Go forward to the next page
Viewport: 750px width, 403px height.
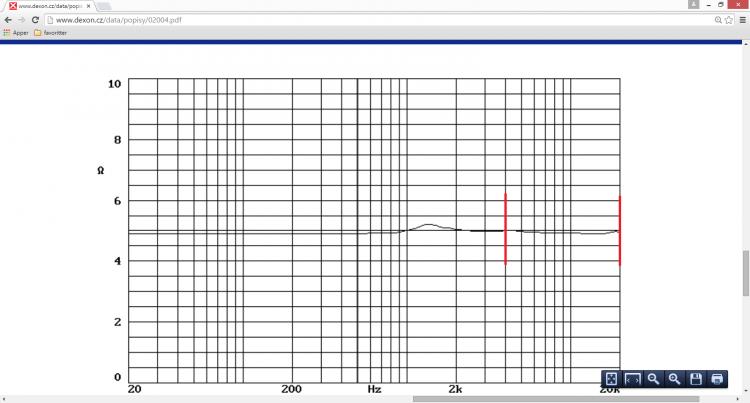(x=22, y=20)
